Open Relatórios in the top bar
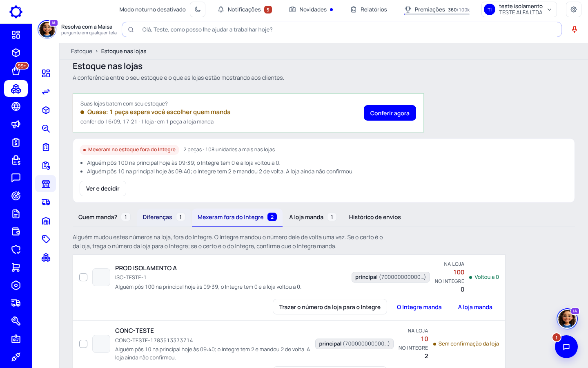Screen dimensions: 588x368 (x=369, y=9)
